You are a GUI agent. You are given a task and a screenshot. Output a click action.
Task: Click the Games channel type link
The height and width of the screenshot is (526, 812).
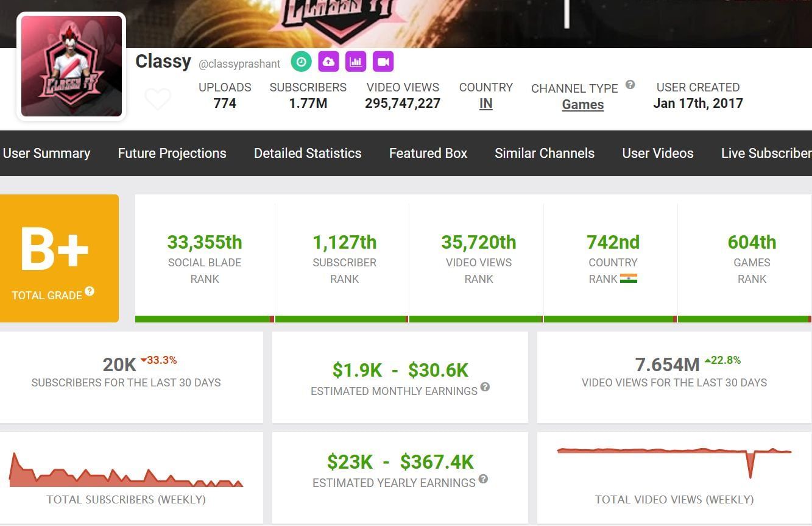click(x=582, y=105)
